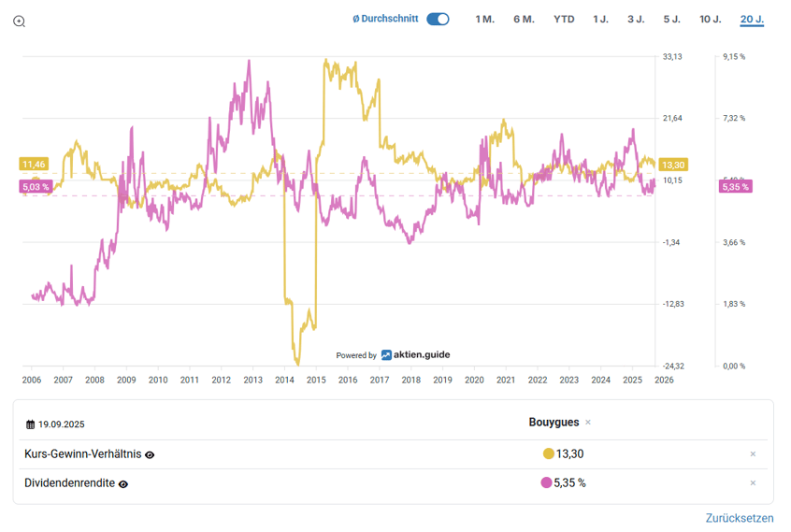Switch chart to YTD range

564,19
